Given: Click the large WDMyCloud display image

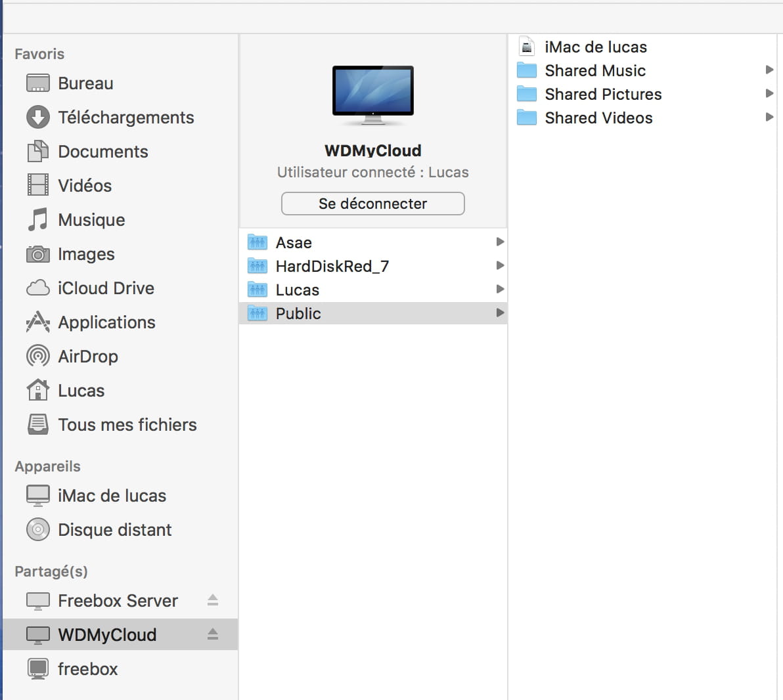Looking at the screenshot, I should (373, 95).
